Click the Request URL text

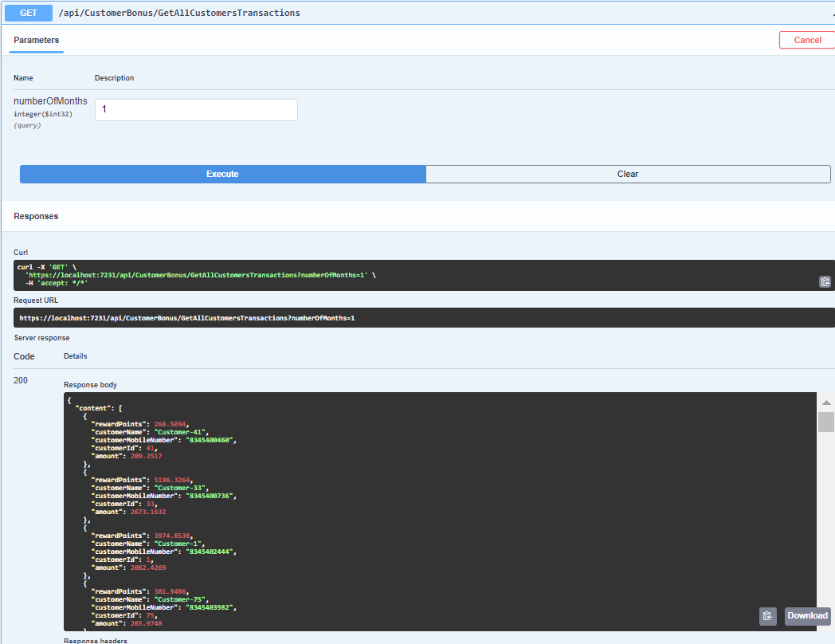[186, 317]
